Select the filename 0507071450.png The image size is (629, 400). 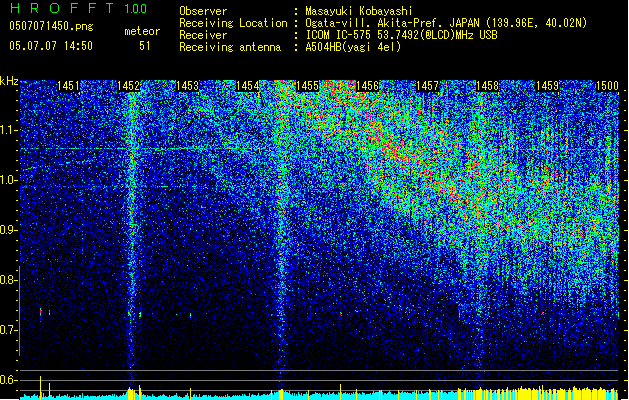51,27
